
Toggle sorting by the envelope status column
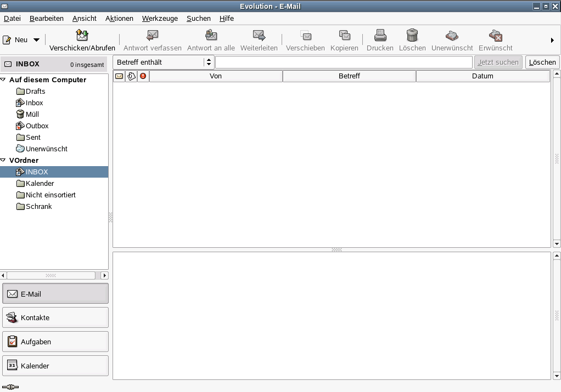click(119, 76)
